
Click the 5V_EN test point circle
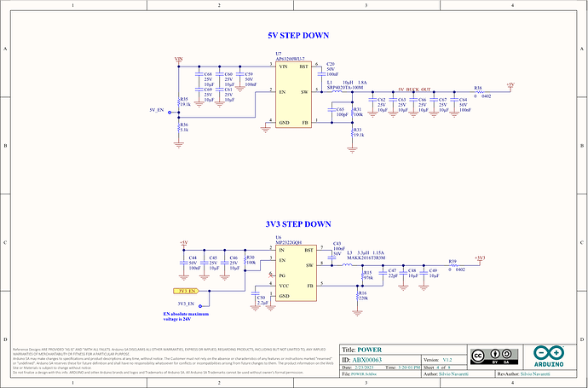[170, 113]
